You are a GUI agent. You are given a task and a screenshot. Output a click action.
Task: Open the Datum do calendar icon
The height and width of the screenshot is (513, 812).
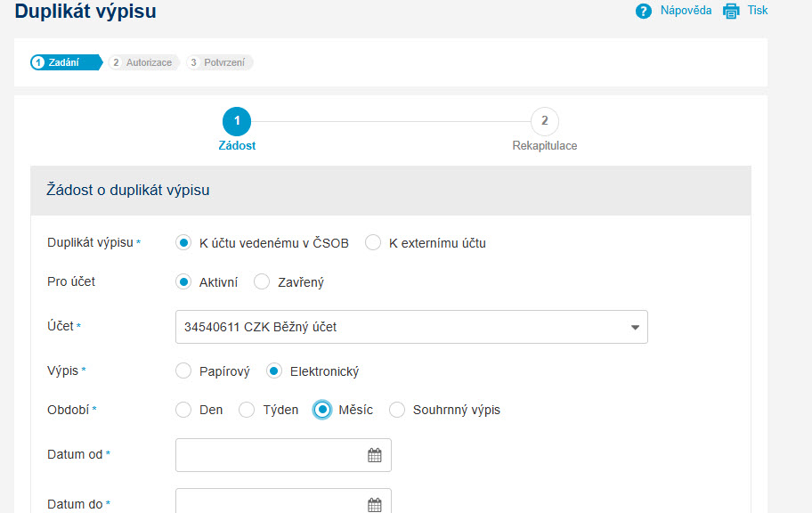point(375,505)
